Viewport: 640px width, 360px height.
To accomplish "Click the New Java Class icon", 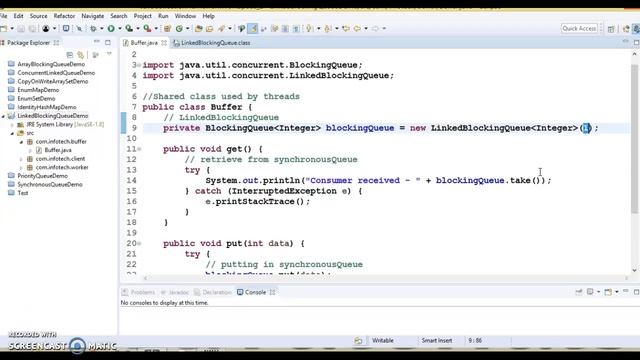I will tap(179, 29).
